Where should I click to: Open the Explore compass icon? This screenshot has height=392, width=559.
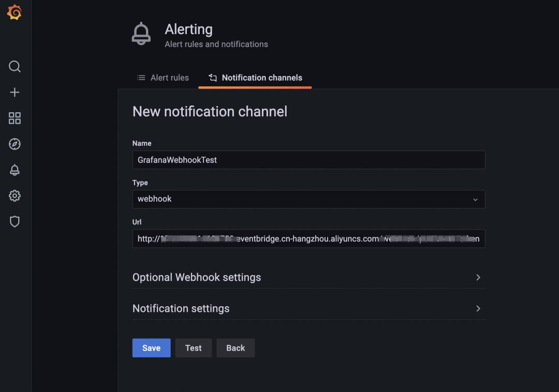[14, 144]
